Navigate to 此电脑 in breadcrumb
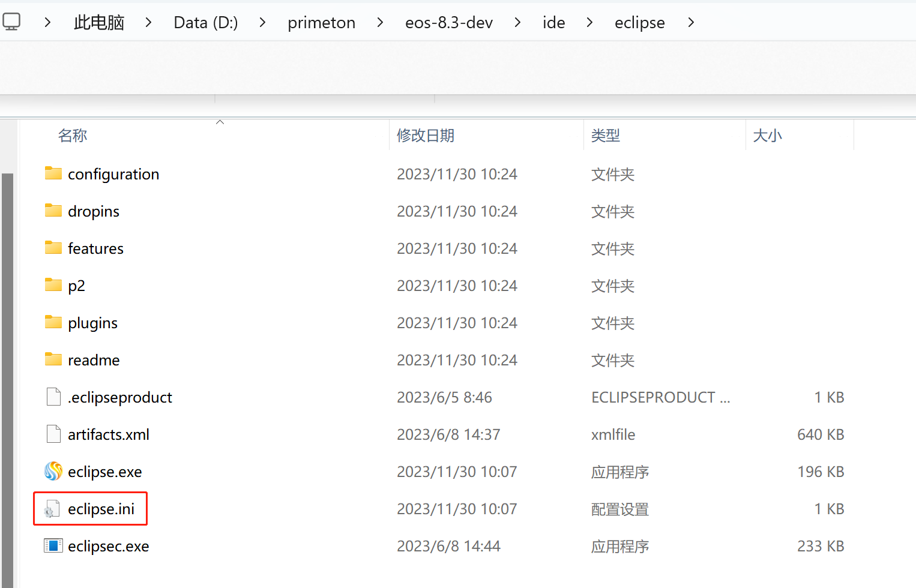The image size is (916, 588). coord(99,22)
